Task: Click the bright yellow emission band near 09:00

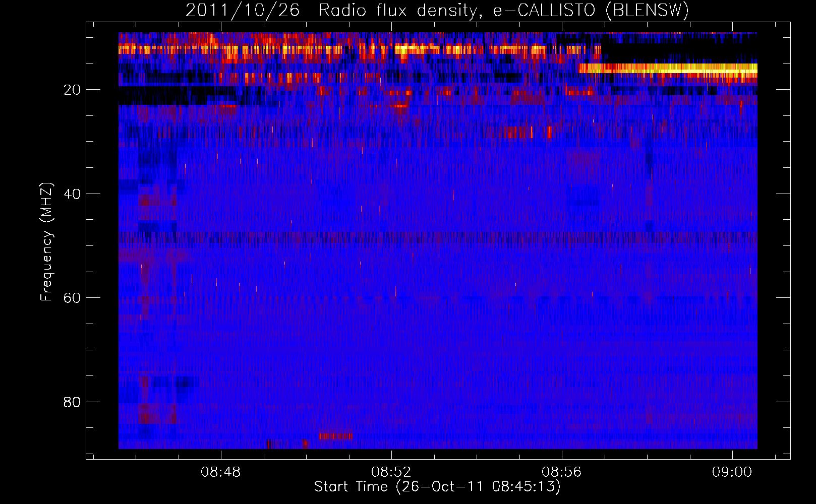Action: [668, 68]
